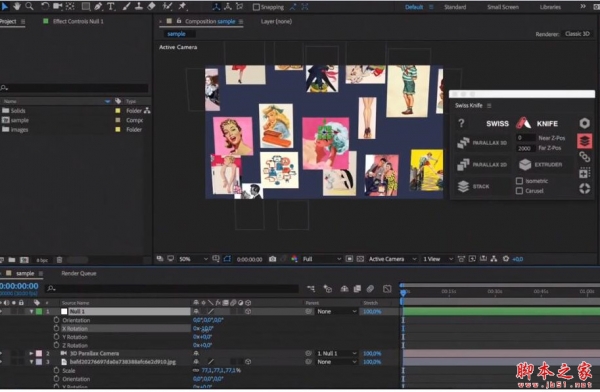Expand the 3D Parallax Camera layer

coord(31,353)
